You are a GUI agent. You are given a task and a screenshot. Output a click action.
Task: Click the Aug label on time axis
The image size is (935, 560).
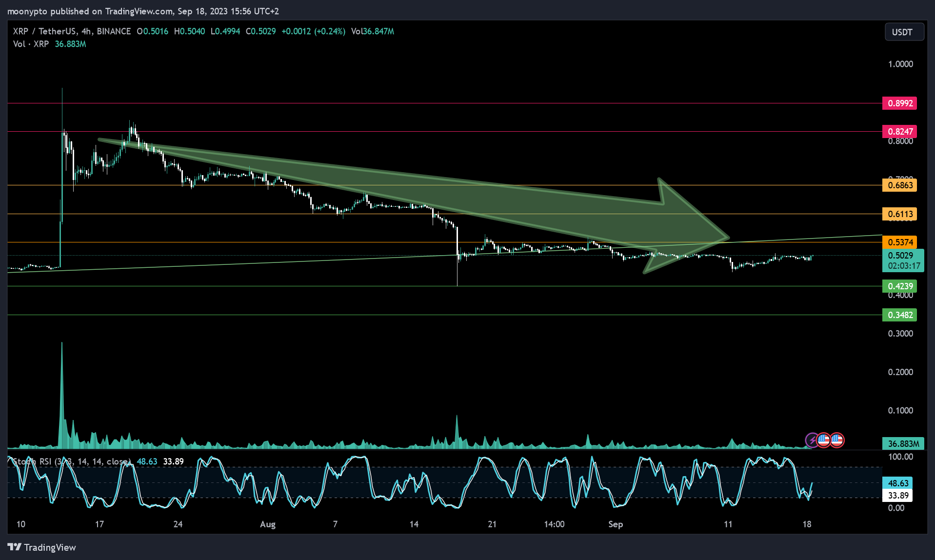(268, 524)
